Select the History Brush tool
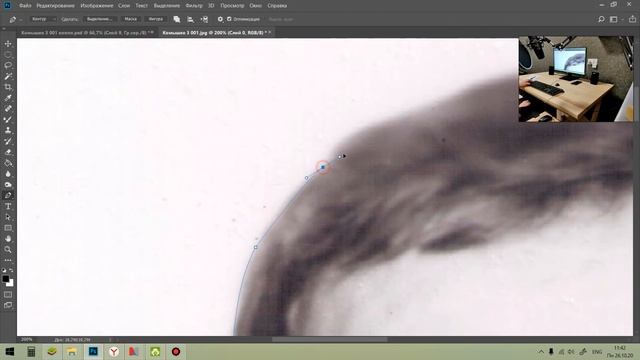 point(8,141)
